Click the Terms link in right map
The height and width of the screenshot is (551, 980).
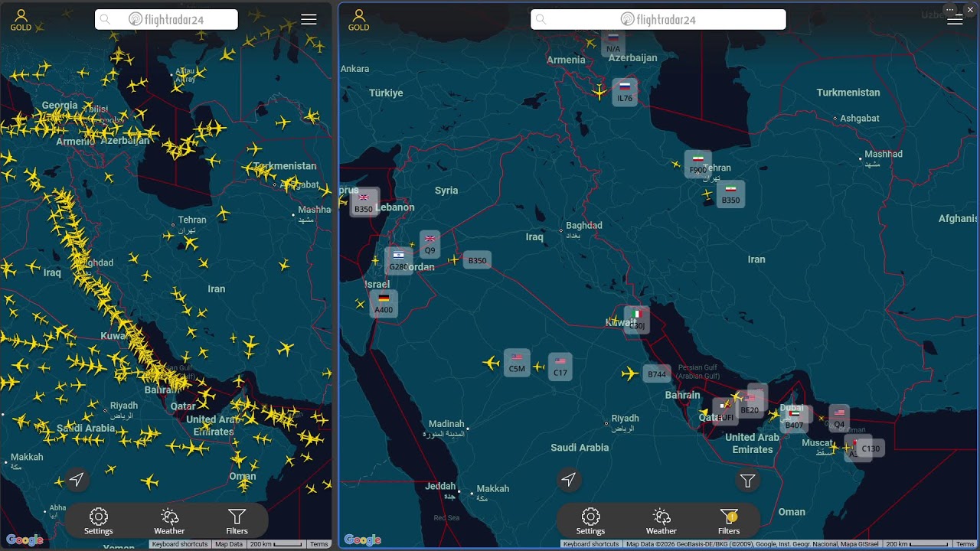pos(965,544)
